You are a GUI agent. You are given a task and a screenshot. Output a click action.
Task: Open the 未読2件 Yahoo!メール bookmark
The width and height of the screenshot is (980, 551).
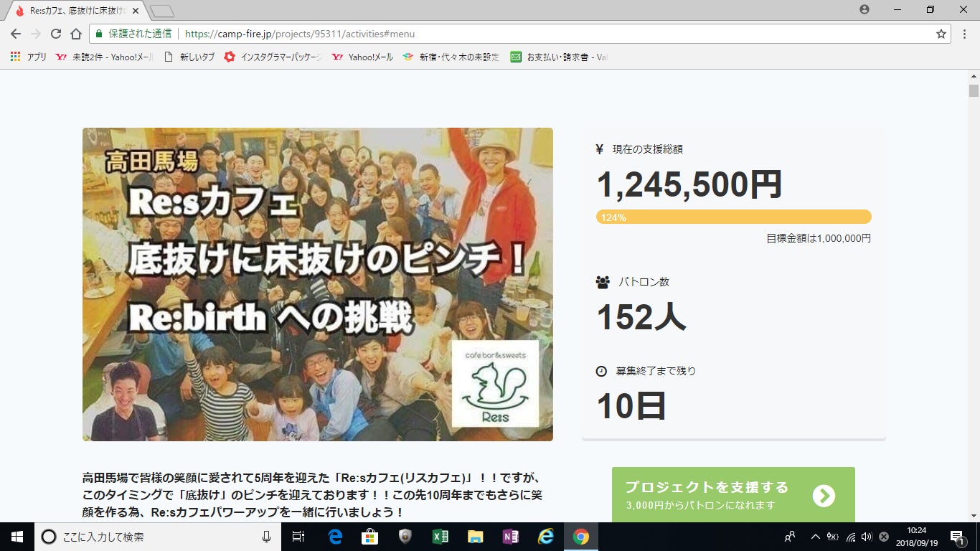point(104,57)
